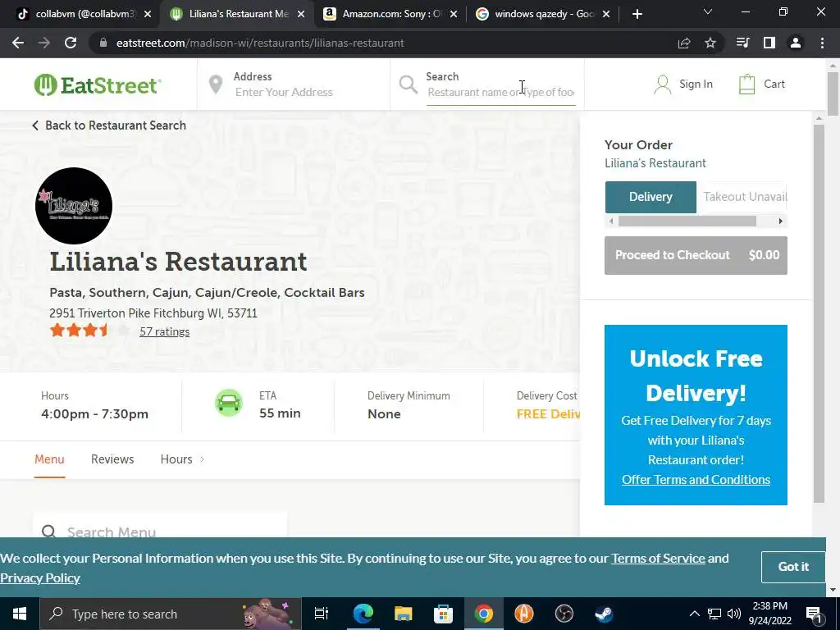Open Steam from taskbar
The image size is (840, 630).
604,614
